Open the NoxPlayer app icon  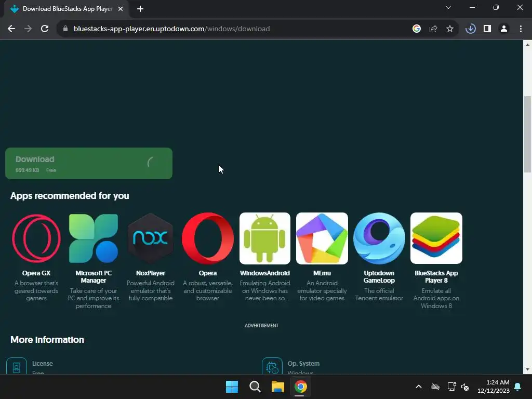(150, 238)
